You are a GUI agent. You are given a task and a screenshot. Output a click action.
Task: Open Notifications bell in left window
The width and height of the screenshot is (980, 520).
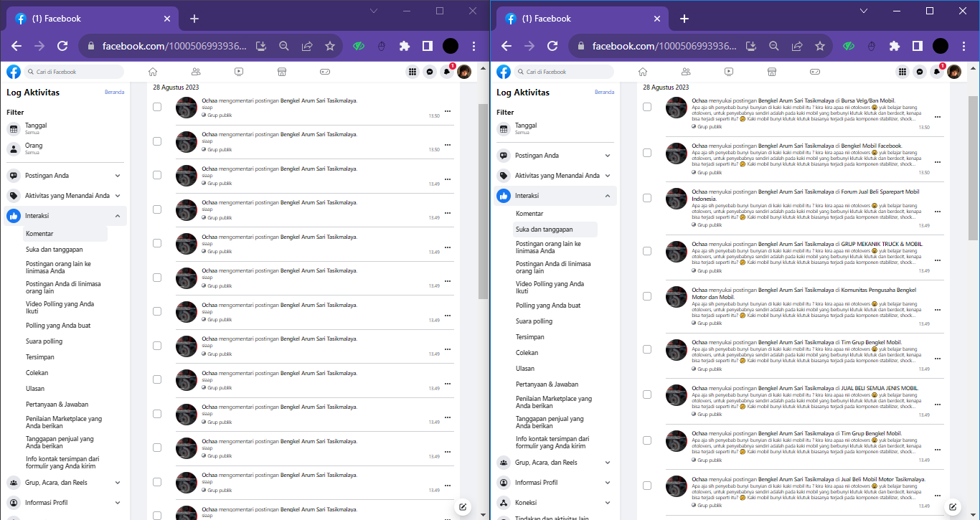coord(447,72)
